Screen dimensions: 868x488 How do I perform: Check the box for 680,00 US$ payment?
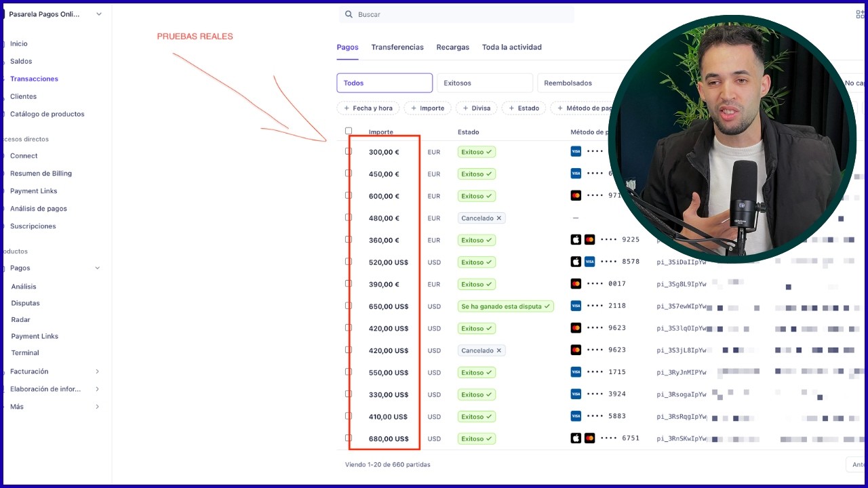(x=349, y=438)
